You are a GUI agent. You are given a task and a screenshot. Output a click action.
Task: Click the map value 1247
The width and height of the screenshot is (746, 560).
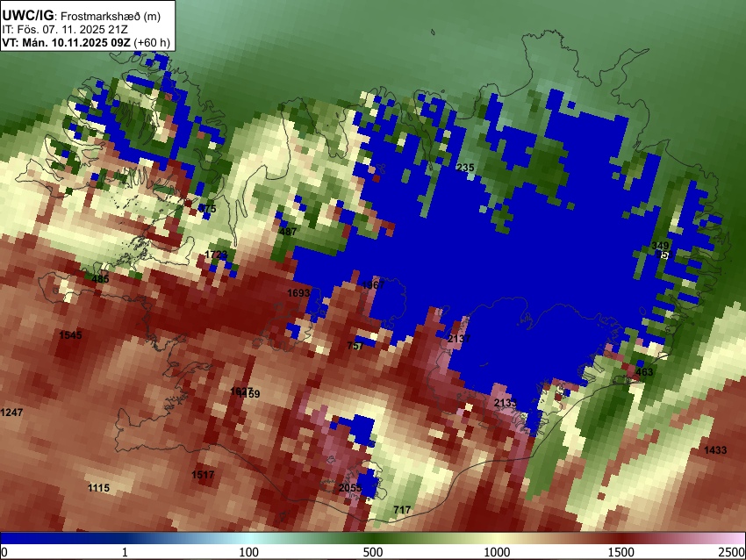11,413
